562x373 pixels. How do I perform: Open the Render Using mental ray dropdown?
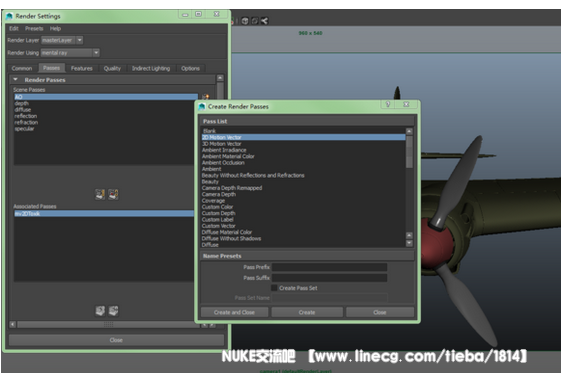pos(96,53)
